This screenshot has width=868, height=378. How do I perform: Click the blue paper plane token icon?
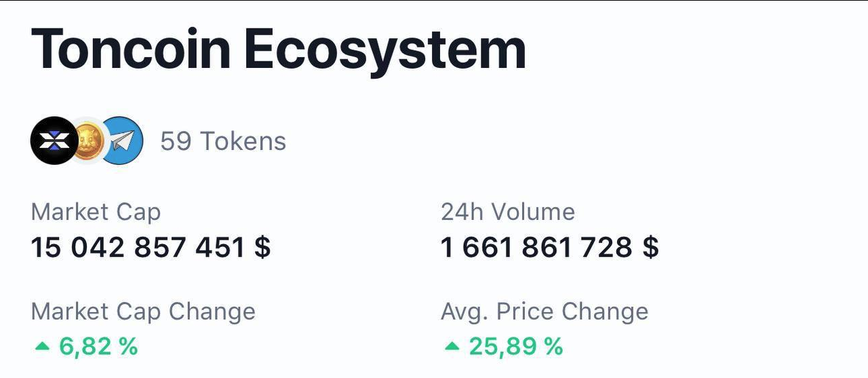tap(121, 140)
